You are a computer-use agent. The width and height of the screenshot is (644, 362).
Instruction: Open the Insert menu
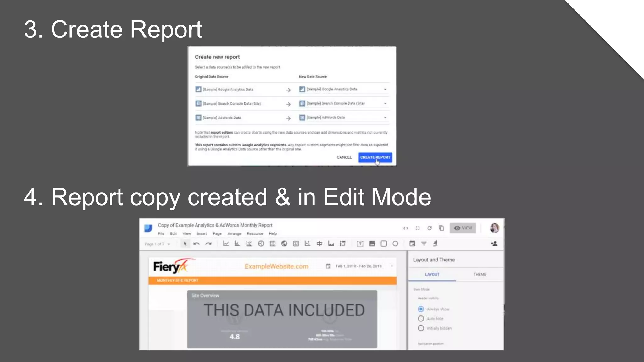(202, 234)
